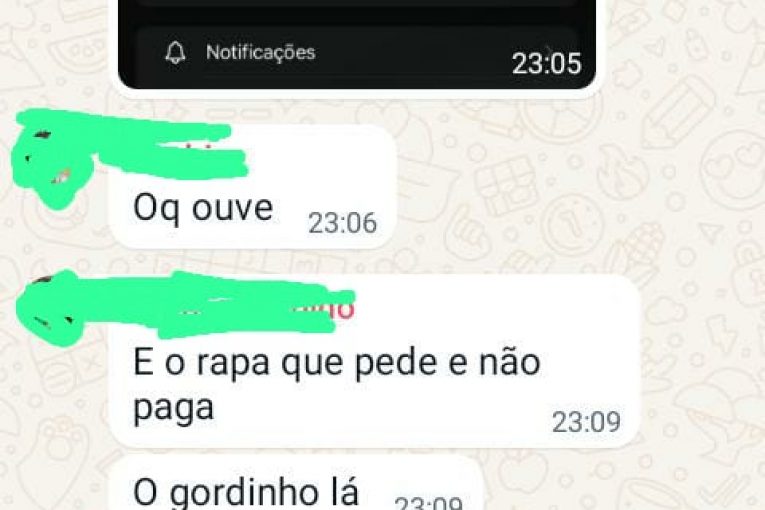The width and height of the screenshot is (765, 510).
Task: Open the dark screenshot image message
Action: click(x=357, y=44)
